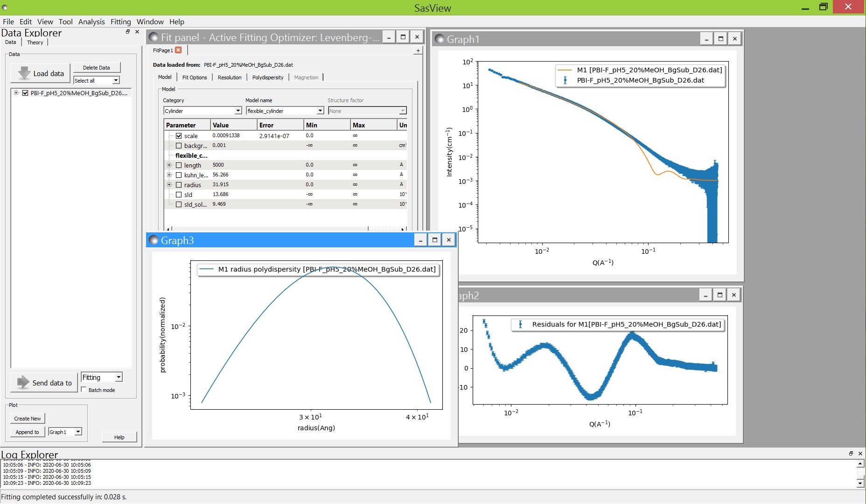Click the Load data arrow icon
Viewport: 866px width, 504px height.
click(x=24, y=73)
